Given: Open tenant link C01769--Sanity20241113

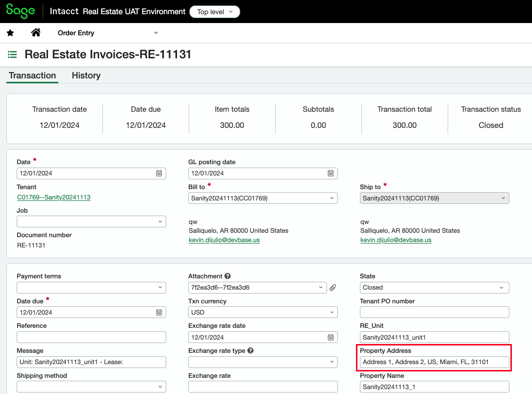Looking at the screenshot, I should point(53,197).
